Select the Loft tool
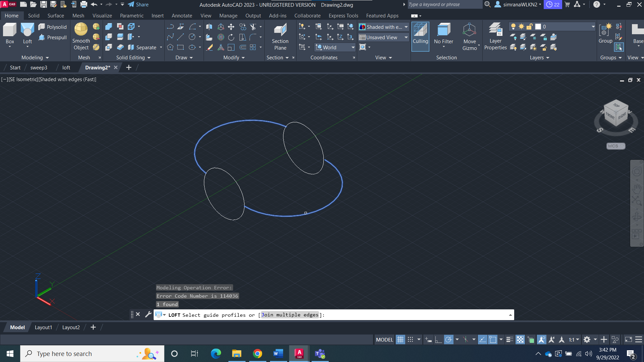Viewport: 644px width, 362px height. (x=27, y=34)
